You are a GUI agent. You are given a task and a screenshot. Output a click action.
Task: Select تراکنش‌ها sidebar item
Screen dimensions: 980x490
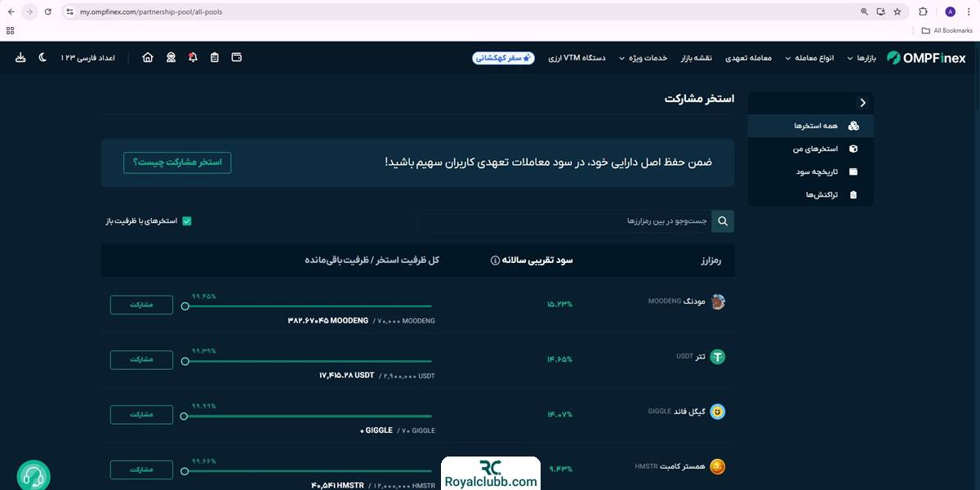click(810, 194)
